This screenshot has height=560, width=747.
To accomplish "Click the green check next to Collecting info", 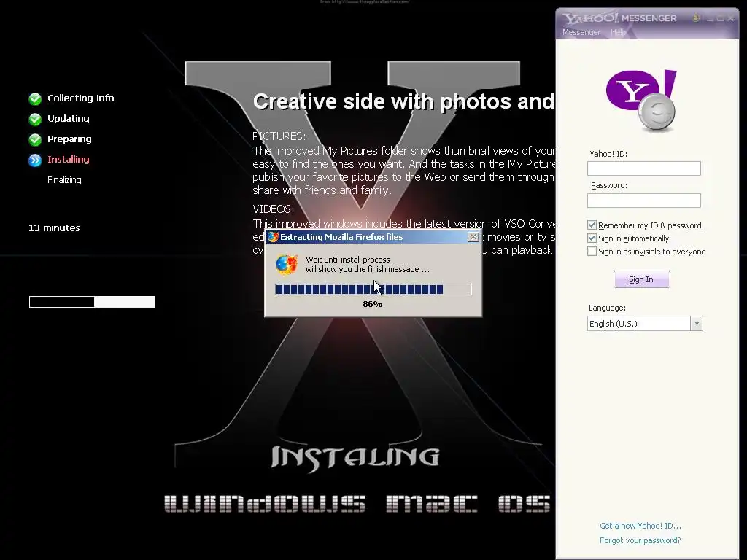I will pyautogui.click(x=35, y=98).
